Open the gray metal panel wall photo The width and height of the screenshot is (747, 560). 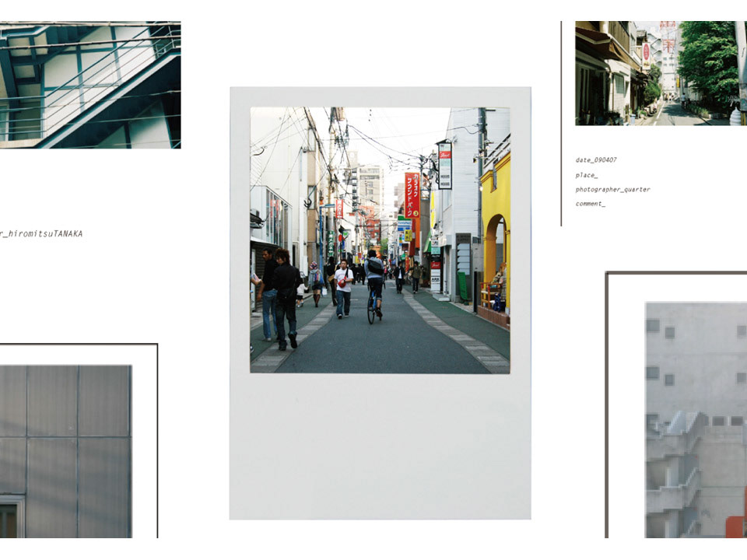coord(65,451)
